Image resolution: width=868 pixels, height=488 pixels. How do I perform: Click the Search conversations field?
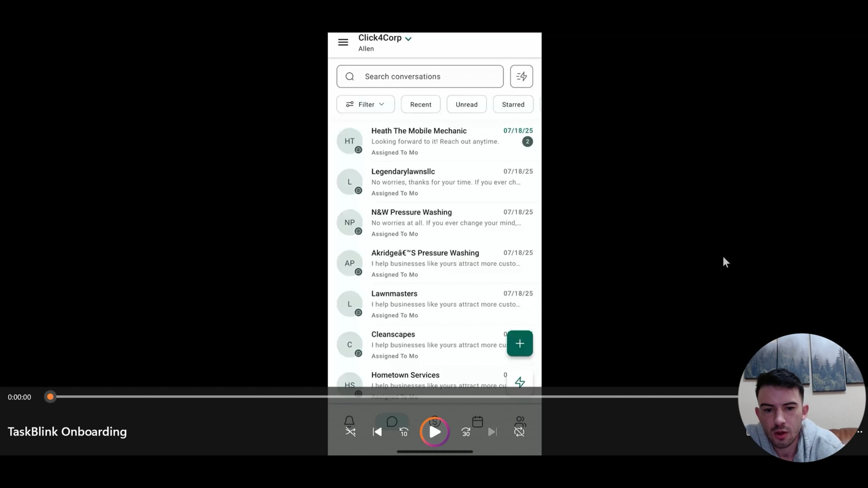[x=420, y=76]
